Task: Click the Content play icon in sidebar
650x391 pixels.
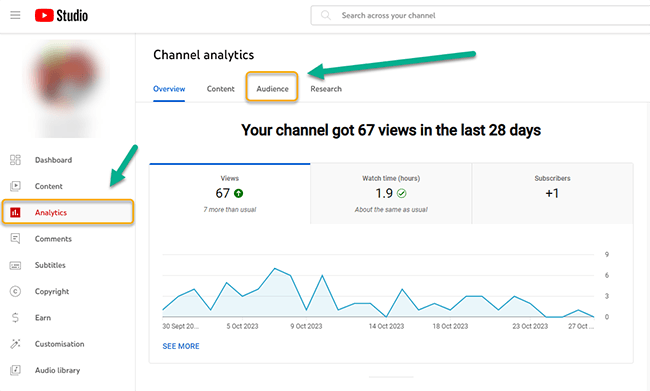Action: tap(15, 186)
